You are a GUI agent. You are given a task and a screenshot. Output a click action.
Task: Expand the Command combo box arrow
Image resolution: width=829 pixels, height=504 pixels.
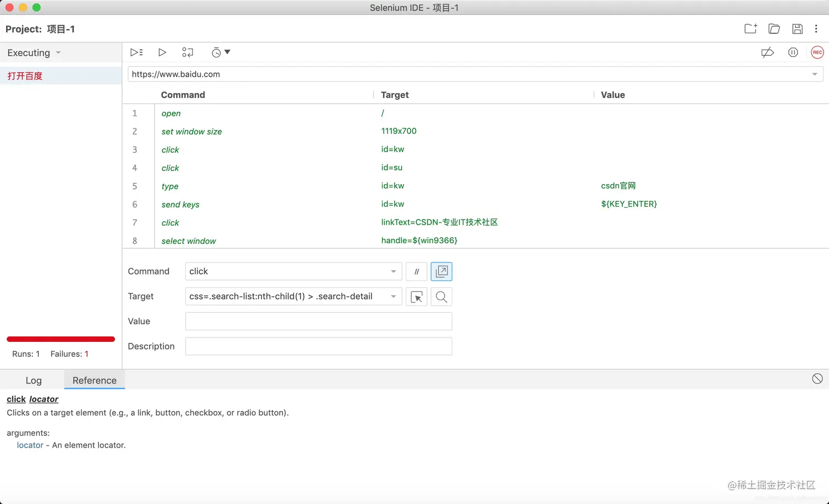[x=393, y=272]
